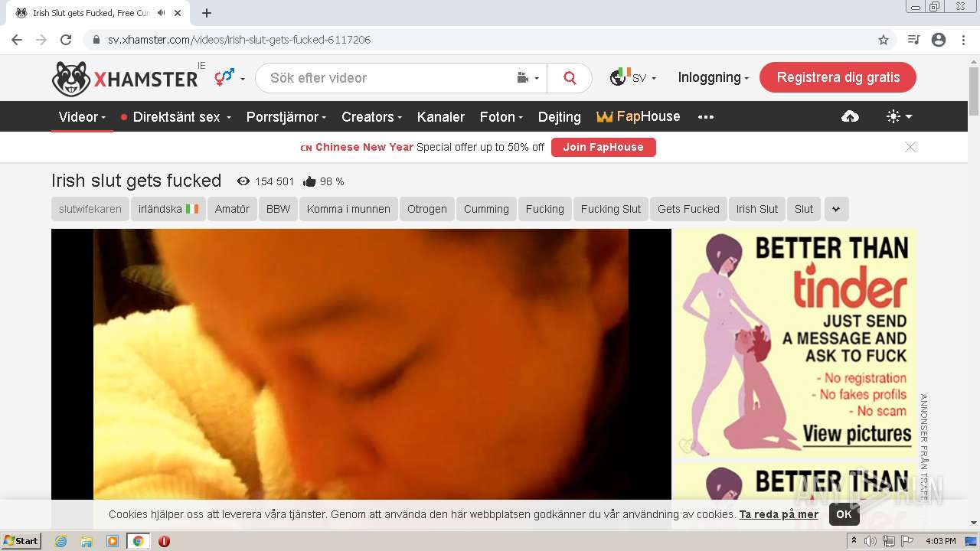The width and height of the screenshot is (980, 551).
Task: Open the browser media control icon
Action: [913, 40]
